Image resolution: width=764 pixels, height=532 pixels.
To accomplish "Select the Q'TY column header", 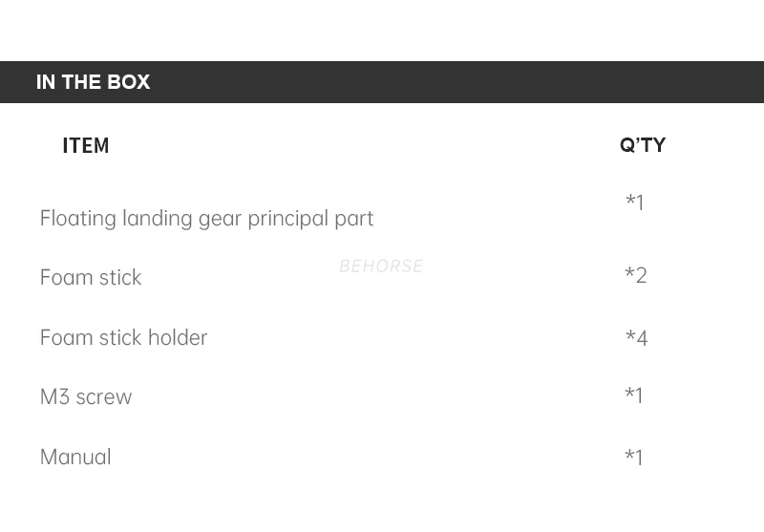I will pos(643,145).
